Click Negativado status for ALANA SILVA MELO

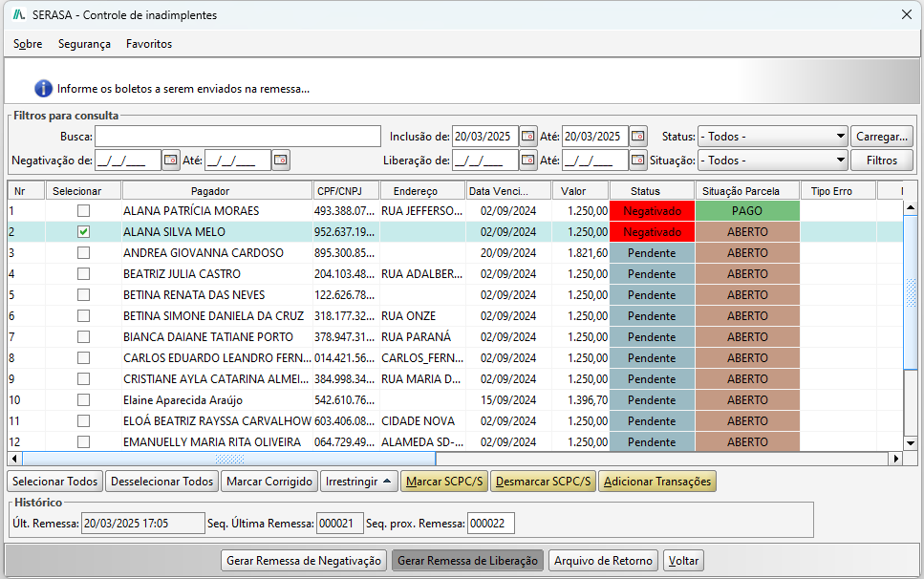click(653, 231)
